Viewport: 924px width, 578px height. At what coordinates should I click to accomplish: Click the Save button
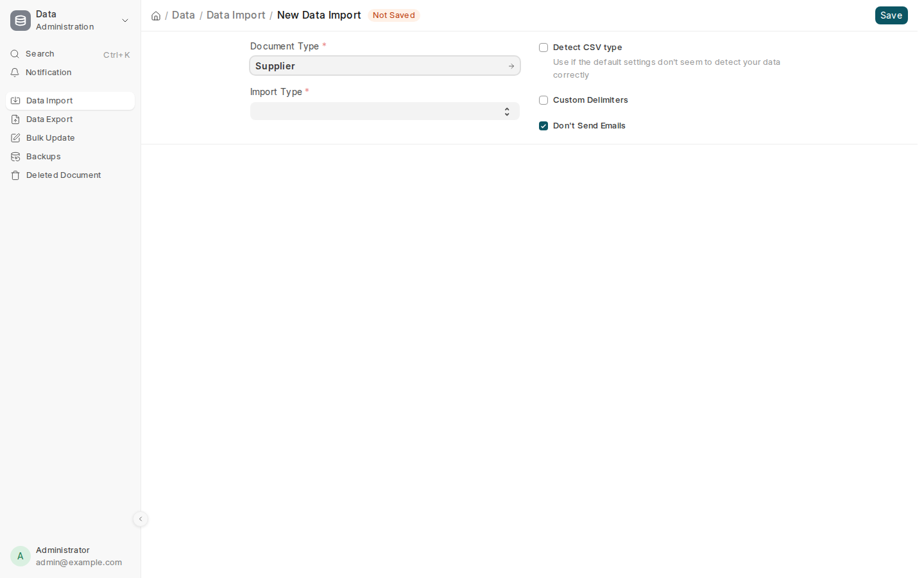click(891, 15)
